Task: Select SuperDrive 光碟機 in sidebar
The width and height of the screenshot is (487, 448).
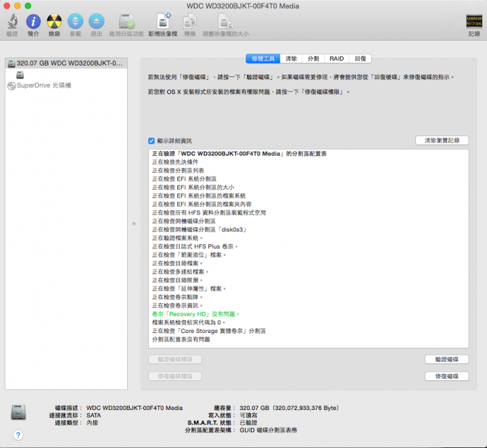Action: coord(39,85)
